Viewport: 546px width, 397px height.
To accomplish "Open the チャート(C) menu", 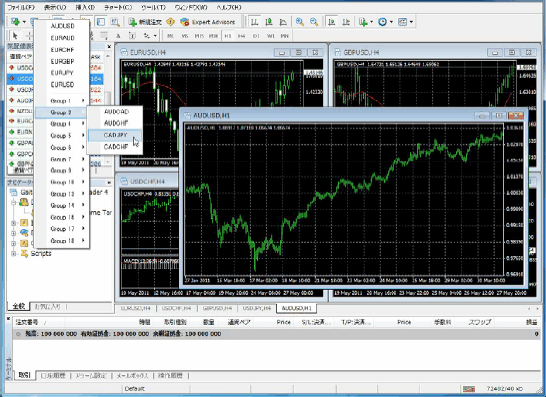I will point(118,7).
